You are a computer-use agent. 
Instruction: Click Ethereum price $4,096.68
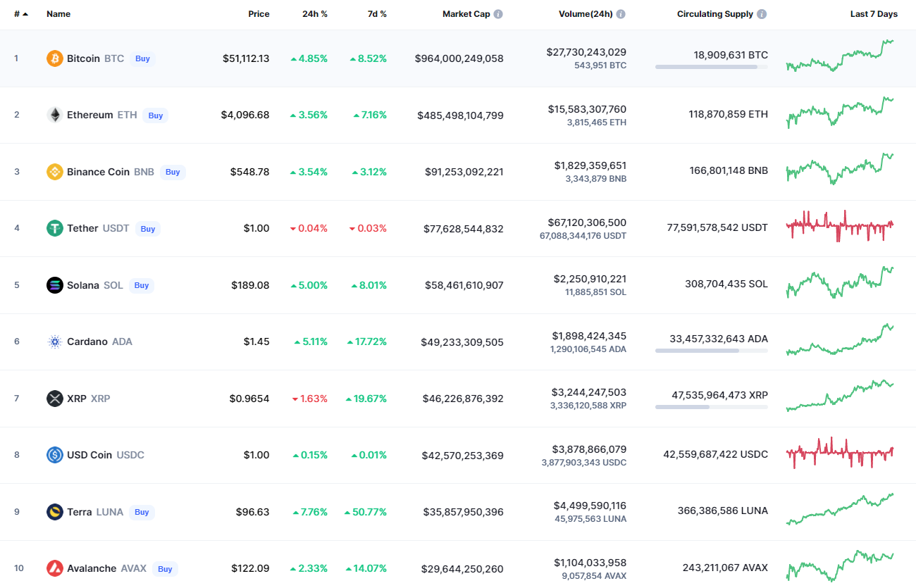[244, 115]
